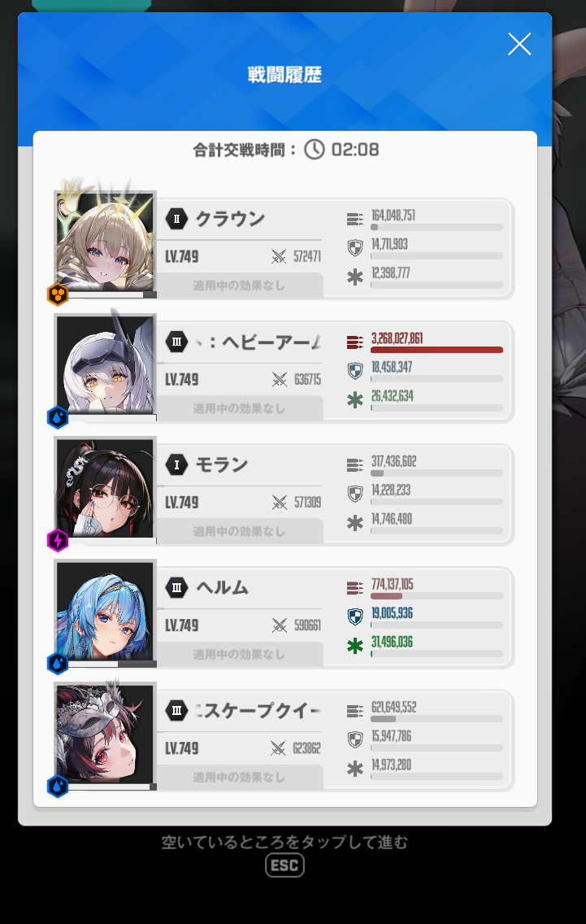Click the green healing asterisk icon for ヘルム
Screen dimensions: 586x924
[x=355, y=647]
